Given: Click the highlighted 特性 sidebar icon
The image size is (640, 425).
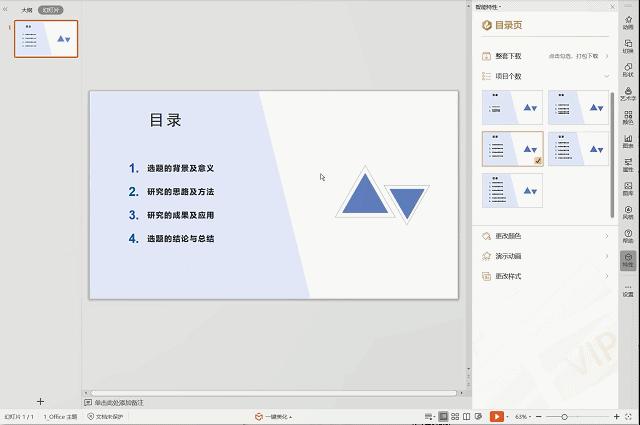Looking at the screenshot, I should (x=628, y=260).
